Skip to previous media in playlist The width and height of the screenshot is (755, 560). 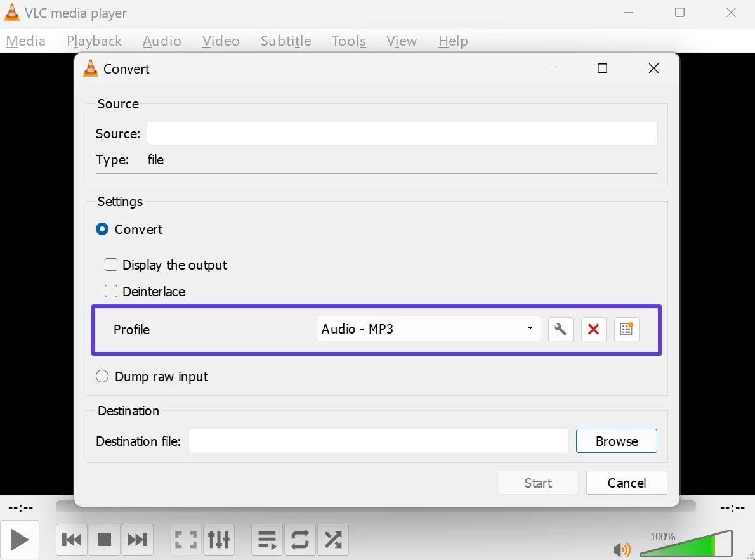tap(72, 539)
